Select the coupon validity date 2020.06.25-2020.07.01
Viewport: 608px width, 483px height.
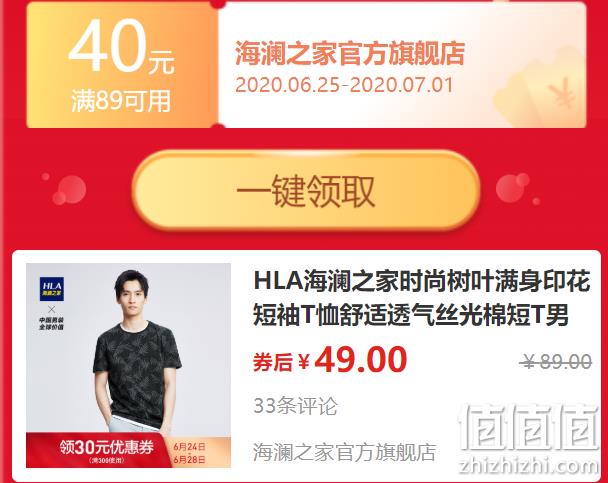(344, 85)
